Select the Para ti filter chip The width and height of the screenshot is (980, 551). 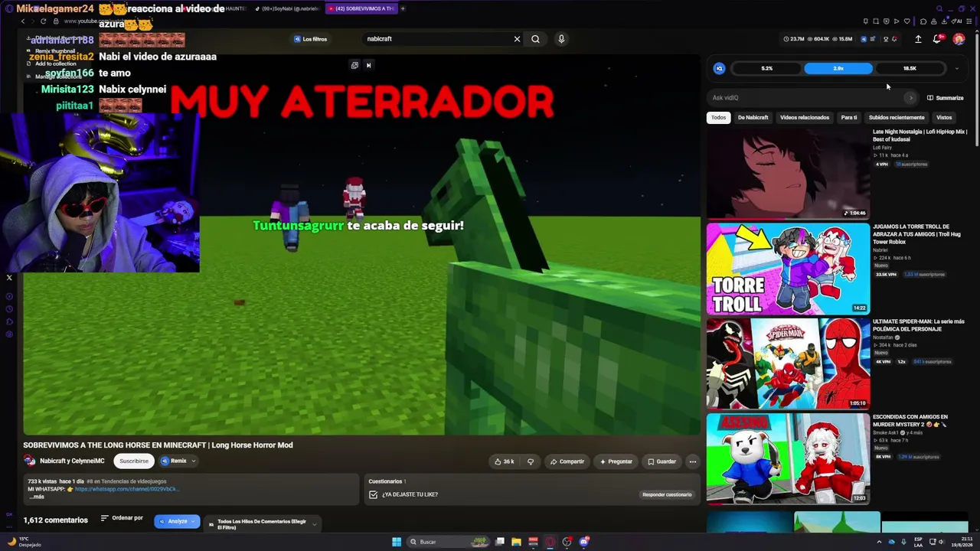click(849, 118)
